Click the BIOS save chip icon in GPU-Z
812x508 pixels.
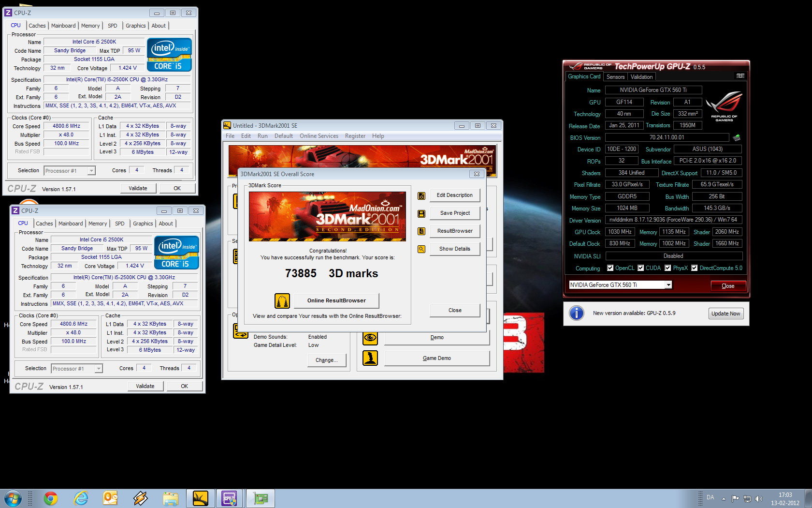point(737,137)
